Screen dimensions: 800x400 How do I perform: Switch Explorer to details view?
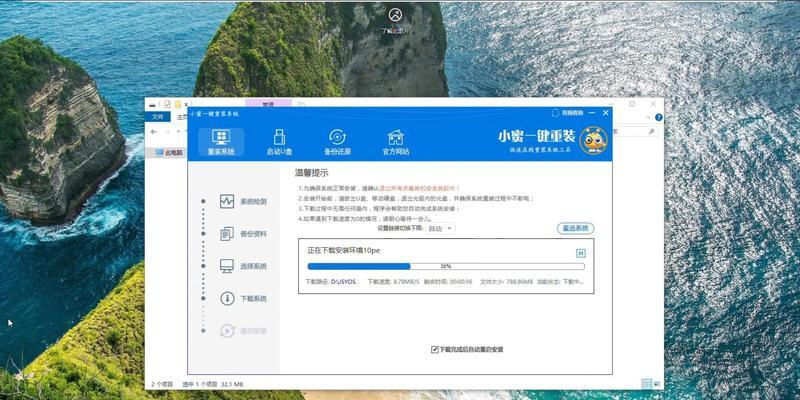point(646,384)
